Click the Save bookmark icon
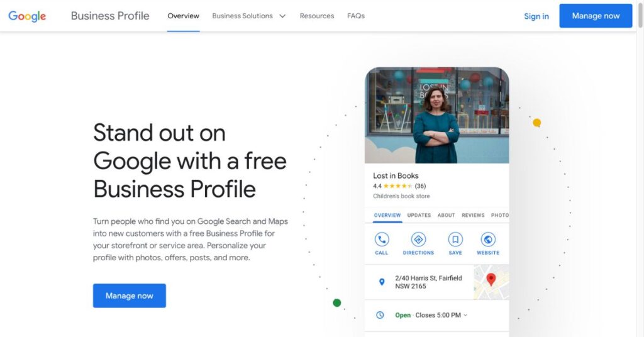This screenshot has height=337, width=644. tap(455, 240)
